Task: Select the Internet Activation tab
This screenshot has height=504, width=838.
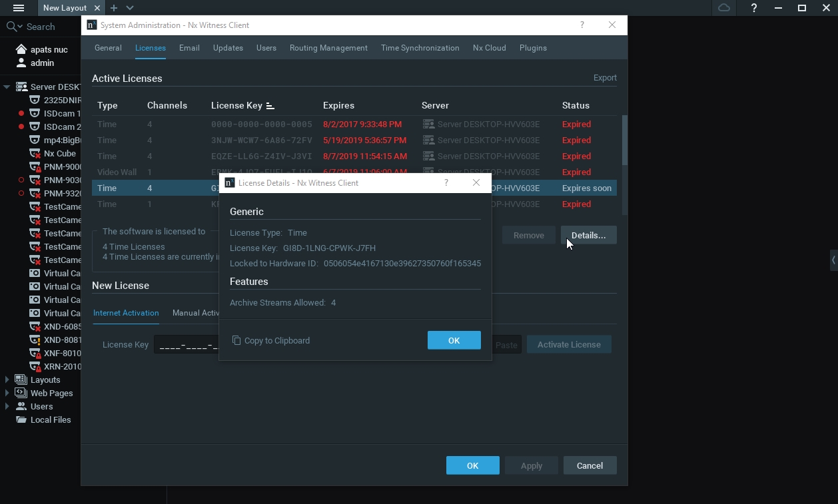Action: pos(126,313)
